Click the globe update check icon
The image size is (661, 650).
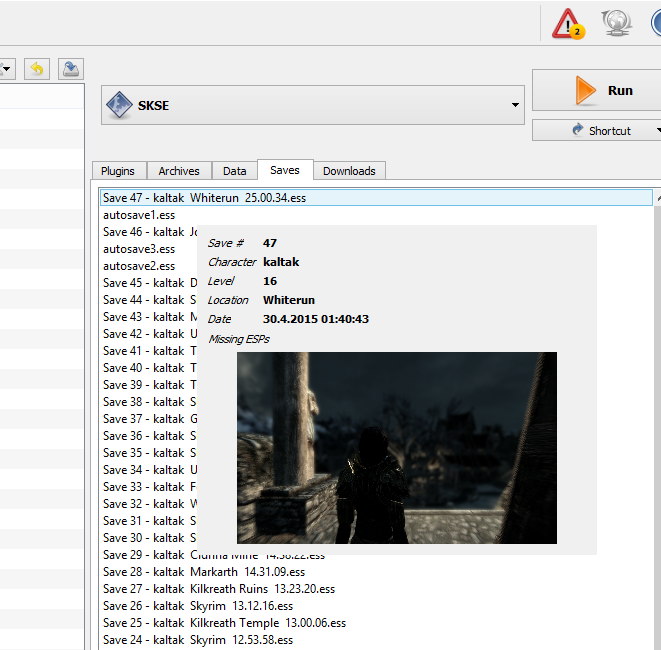click(x=616, y=23)
